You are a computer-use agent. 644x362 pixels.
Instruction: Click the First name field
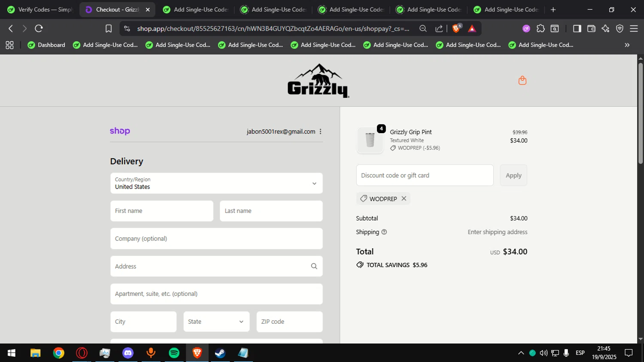pos(162,211)
